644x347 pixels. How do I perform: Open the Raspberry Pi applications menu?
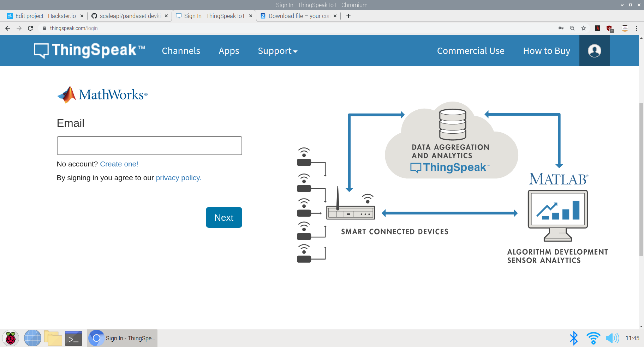click(x=11, y=338)
